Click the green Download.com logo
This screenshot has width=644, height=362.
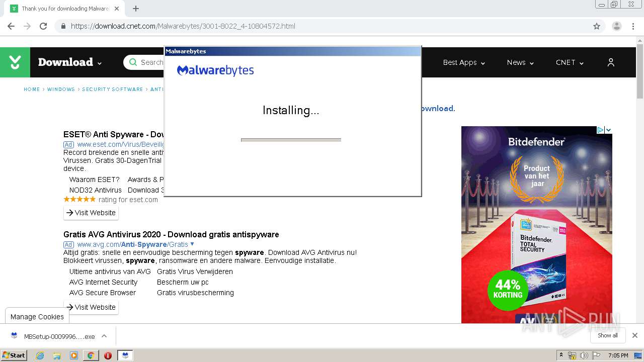click(x=15, y=62)
